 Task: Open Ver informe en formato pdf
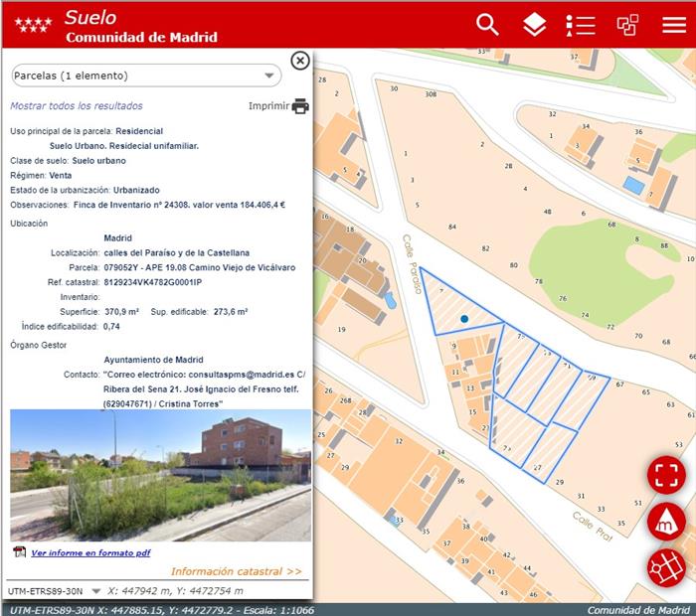click(90, 552)
